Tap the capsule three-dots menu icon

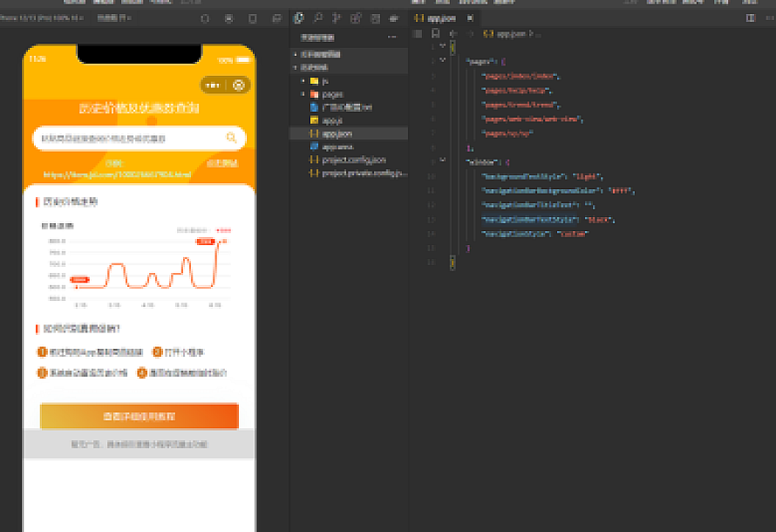pos(213,85)
